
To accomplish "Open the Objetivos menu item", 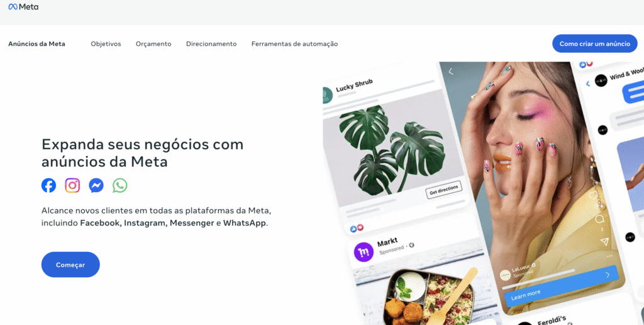I will pos(106,43).
